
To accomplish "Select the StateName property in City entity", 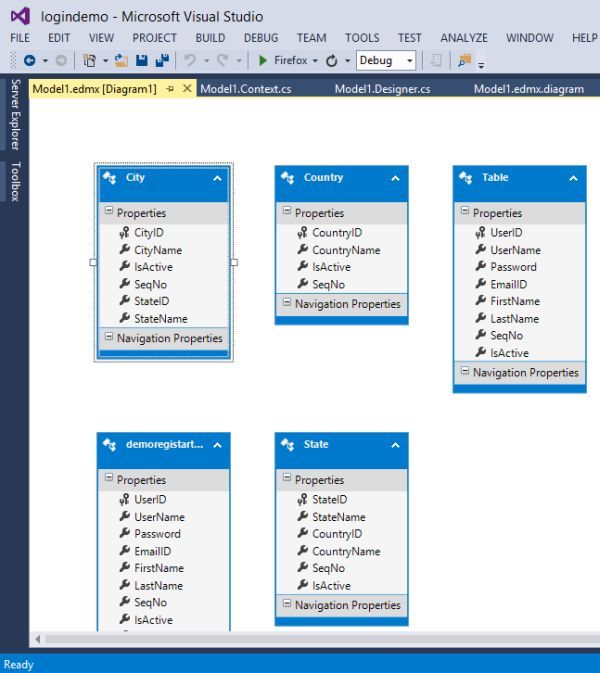I will pos(161,318).
